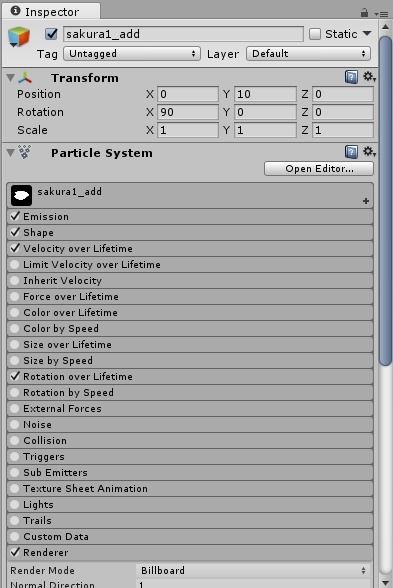The image size is (393, 588).
Task: Open Transform help reference icon
Action: [351, 77]
